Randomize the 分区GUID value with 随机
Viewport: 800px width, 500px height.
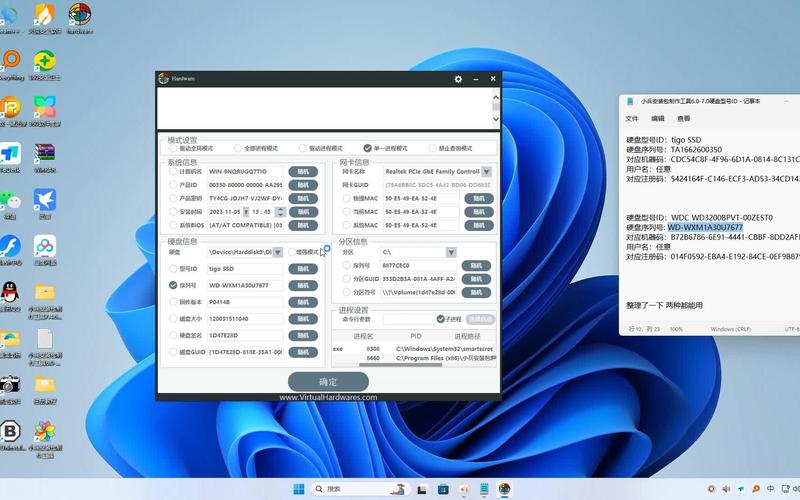click(476, 279)
